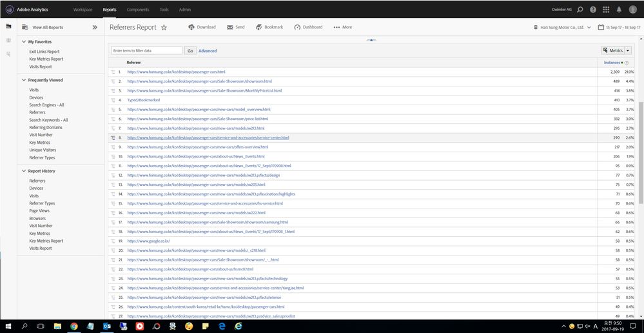Click the Download cloud icon
This screenshot has width=644, height=333.
click(191, 27)
